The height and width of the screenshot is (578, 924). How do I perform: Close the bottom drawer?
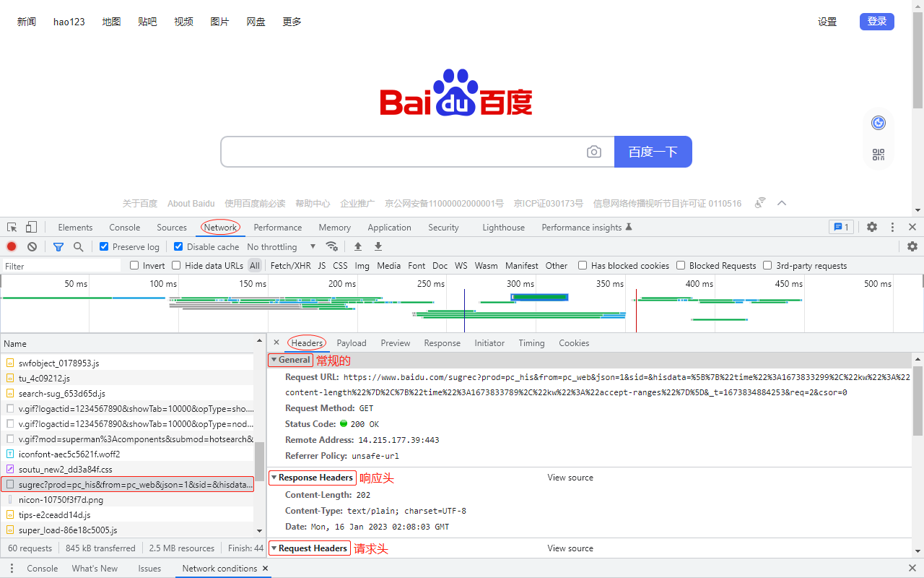(912, 569)
